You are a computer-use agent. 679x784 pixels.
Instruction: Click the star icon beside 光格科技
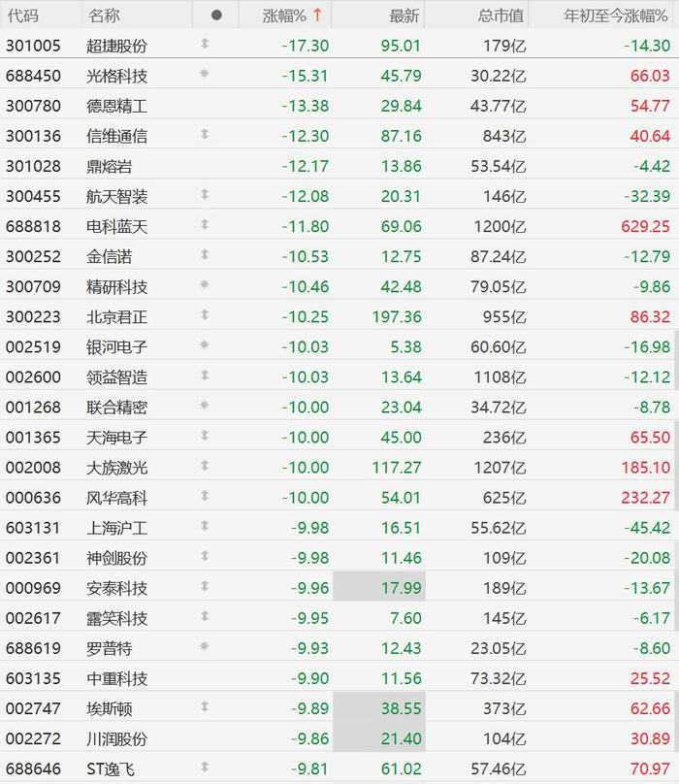tap(204, 74)
